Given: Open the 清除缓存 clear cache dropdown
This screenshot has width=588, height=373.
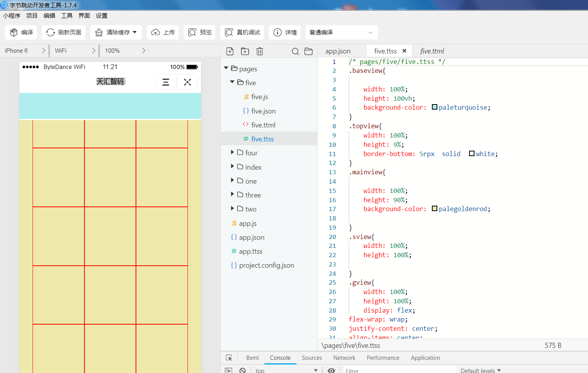Looking at the screenshot, I should (x=116, y=33).
